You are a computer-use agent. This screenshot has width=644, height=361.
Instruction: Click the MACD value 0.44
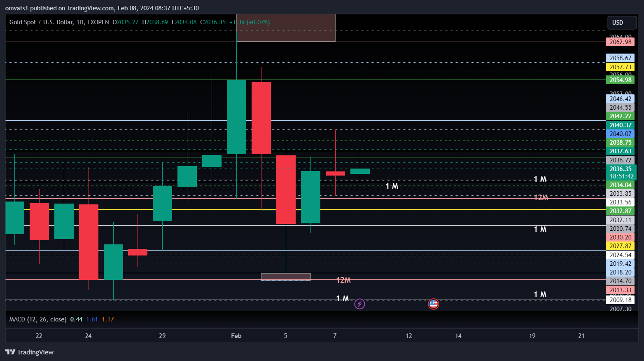click(76, 319)
